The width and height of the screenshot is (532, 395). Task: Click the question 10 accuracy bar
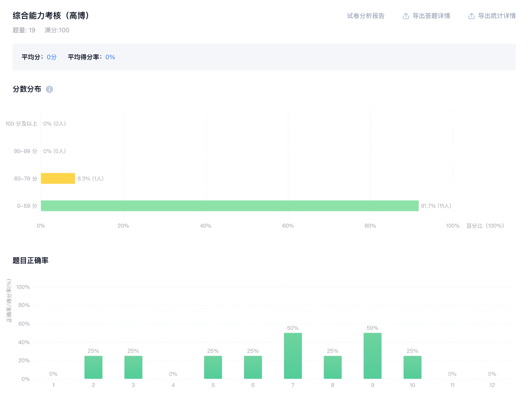click(x=412, y=367)
